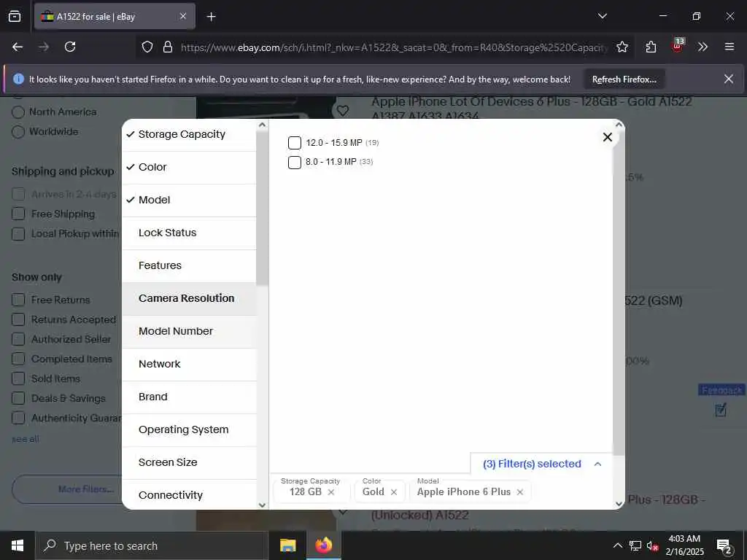Select the North America radio button
Screen dimensions: 747x560
click(18, 112)
